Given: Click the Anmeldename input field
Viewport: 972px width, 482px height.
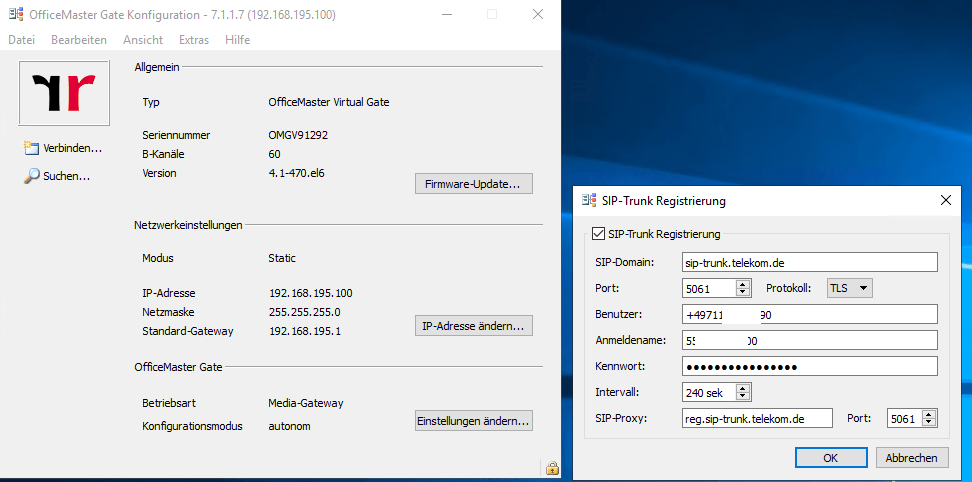Looking at the screenshot, I should pyautogui.click(x=810, y=340).
